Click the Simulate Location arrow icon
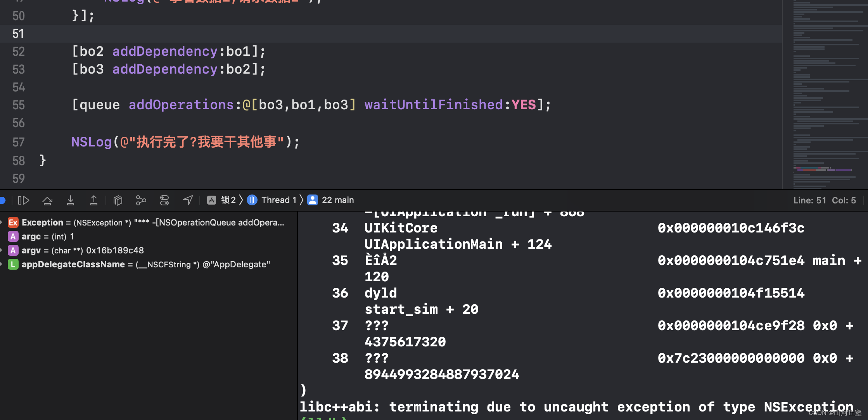Image resolution: width=868 pixels, height=420 pixels. tap(188, 200)
